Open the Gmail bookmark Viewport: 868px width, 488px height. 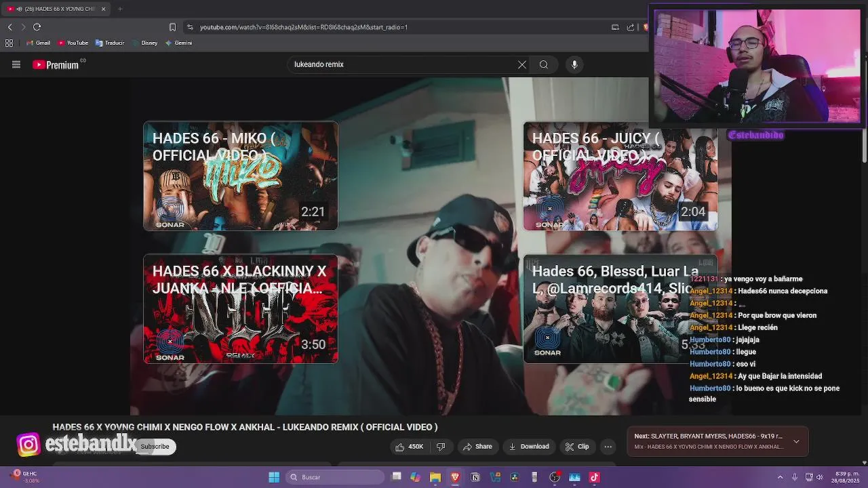click(x=38, y=43)
